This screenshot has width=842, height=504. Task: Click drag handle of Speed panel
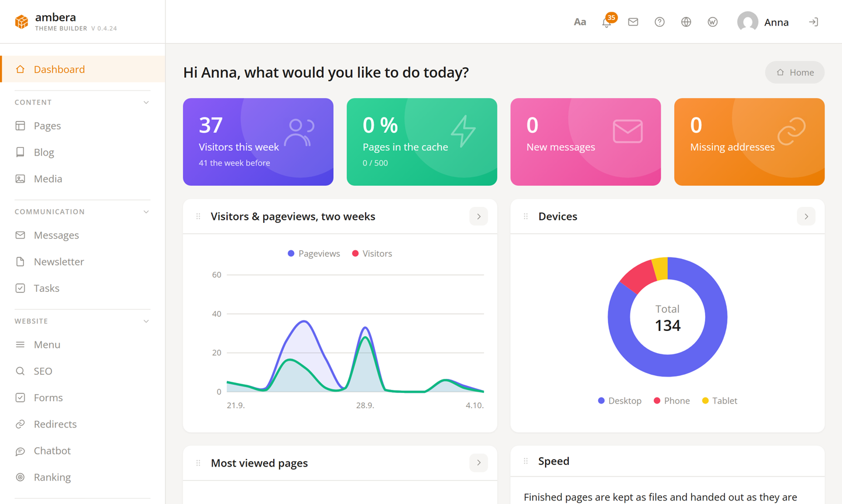tap(526, 461)
